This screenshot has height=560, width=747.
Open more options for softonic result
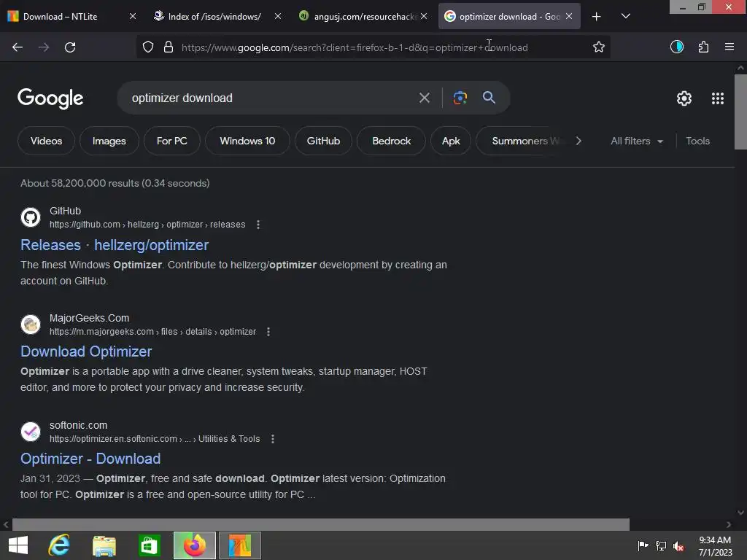click(x=273, y=438)
